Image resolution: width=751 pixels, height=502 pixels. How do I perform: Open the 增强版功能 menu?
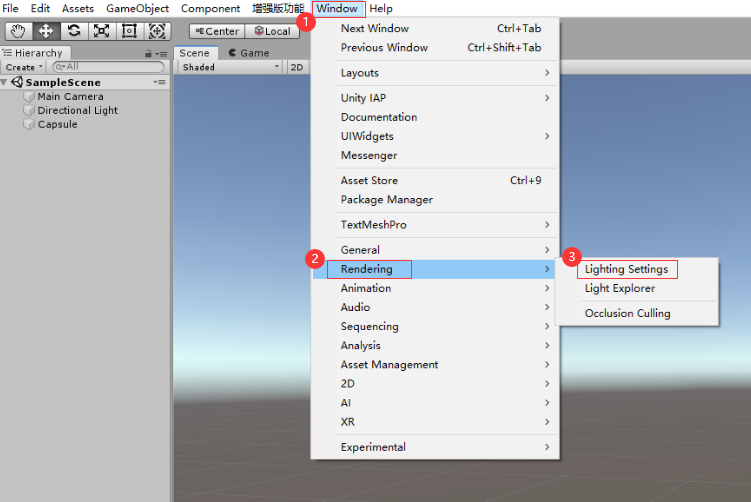click(x=278, y=9)
